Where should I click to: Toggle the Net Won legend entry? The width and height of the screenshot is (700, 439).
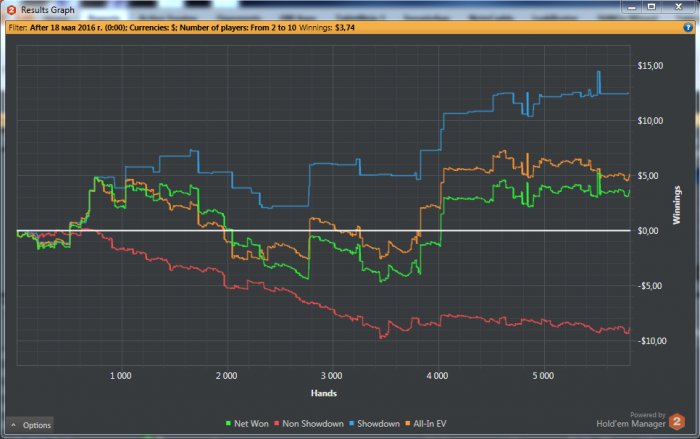point(247,423)
